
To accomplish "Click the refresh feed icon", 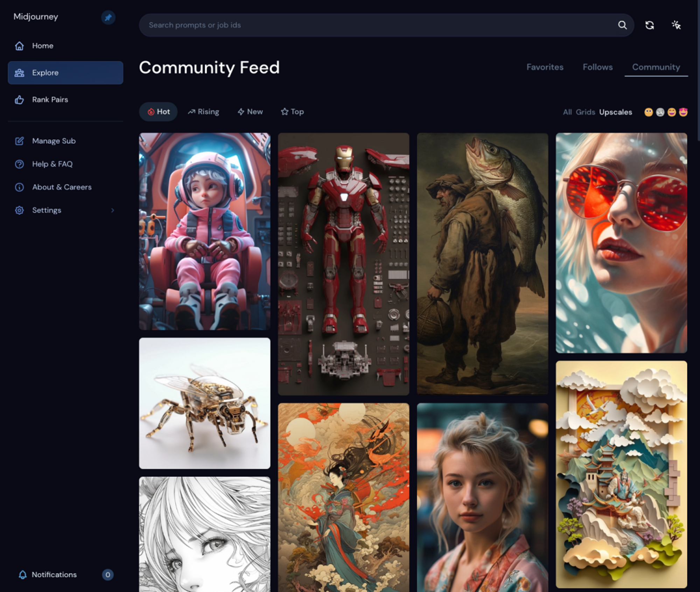I will tap(650, 25).
